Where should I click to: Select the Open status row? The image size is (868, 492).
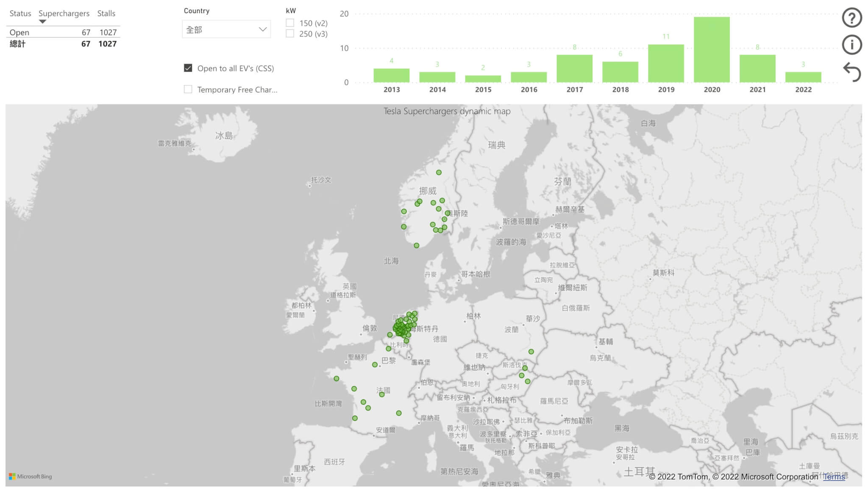click(x=63, y=32)
